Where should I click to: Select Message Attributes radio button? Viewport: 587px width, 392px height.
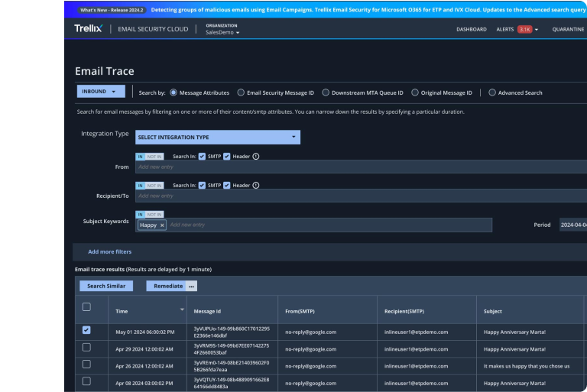pyautogui.click(x=174, y=92)
